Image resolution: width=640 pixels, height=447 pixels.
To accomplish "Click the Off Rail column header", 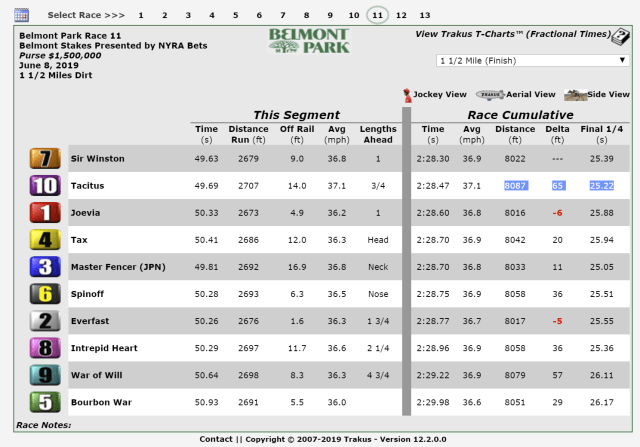I will (x=297, y=134).
